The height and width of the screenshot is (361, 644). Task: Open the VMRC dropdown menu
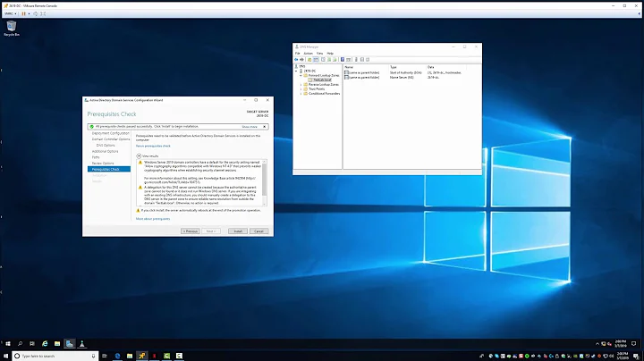[x=10, y=13]
